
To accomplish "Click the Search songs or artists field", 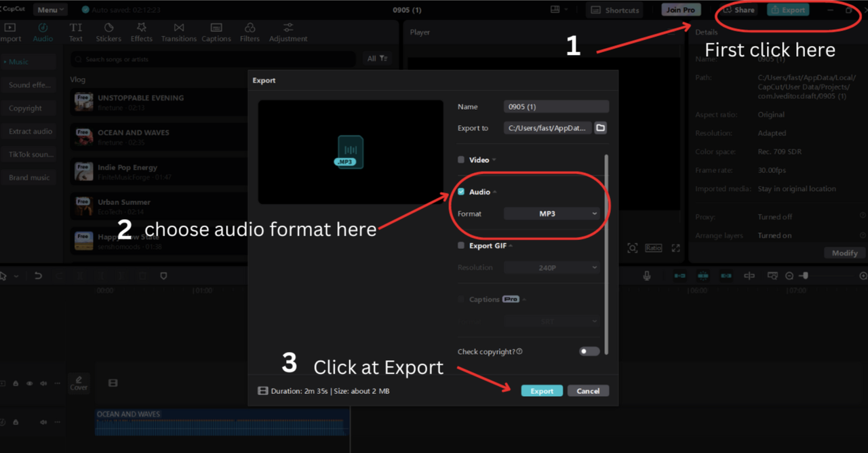I will pos(214,59).
